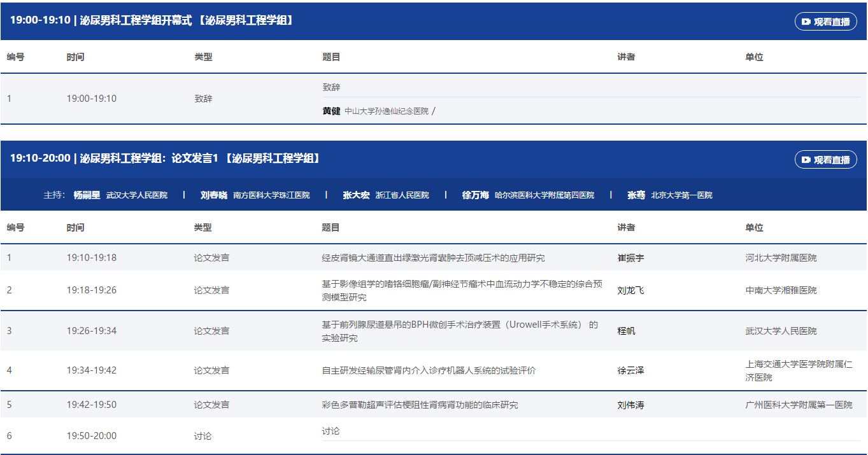Click speaker name 刘龙飞
The height and width of the screenshot is (455, 868).
tap(630, 291)
